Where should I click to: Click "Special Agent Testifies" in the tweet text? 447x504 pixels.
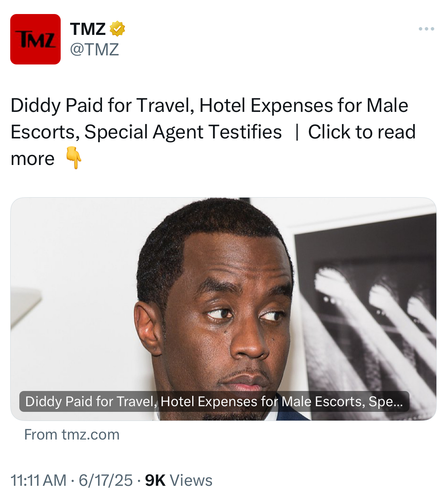tap(183, 132)
